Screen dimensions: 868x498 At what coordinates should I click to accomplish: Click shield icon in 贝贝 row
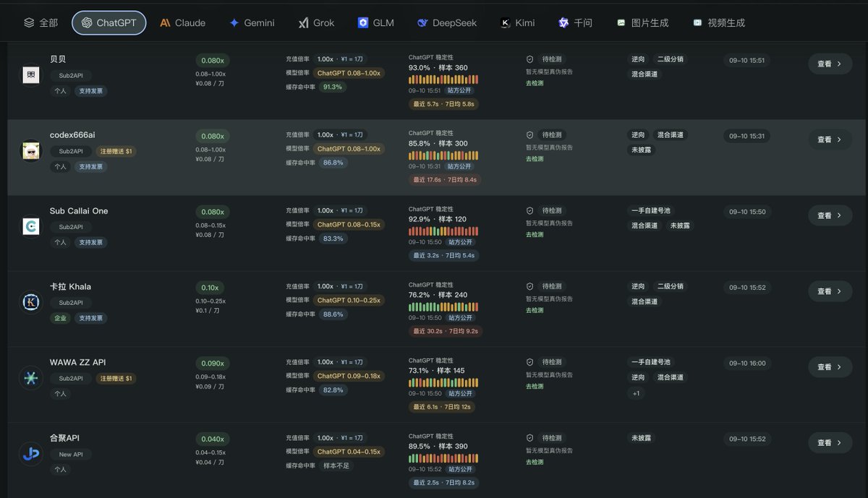pos(530,59)
